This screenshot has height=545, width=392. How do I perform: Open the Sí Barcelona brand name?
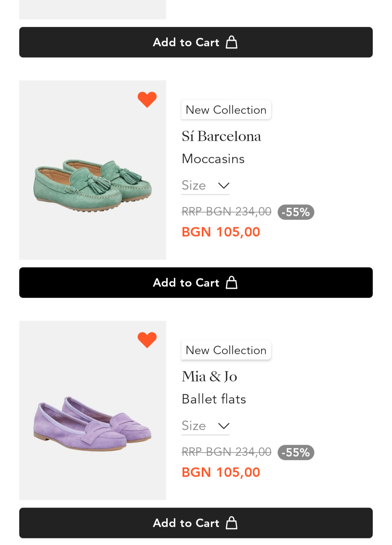pyautogui.click(x=221, y=137)
